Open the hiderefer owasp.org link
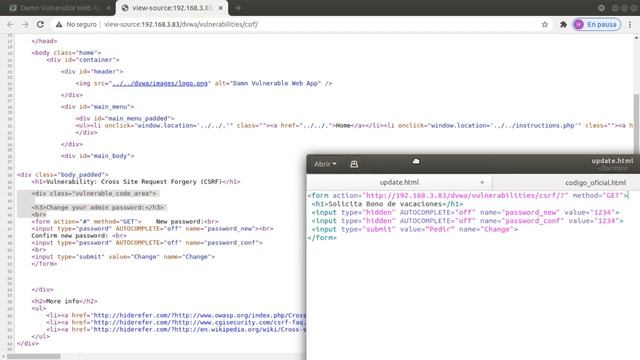 (x=200, y=315)
